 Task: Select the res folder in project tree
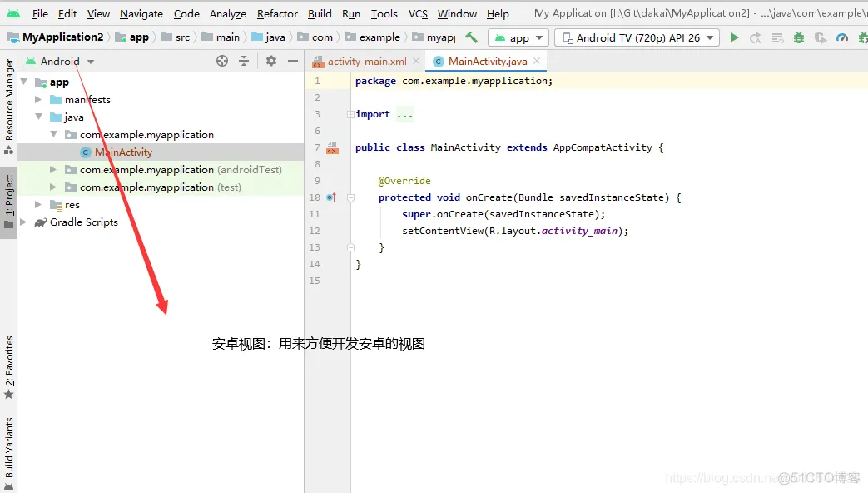point(65,205)
